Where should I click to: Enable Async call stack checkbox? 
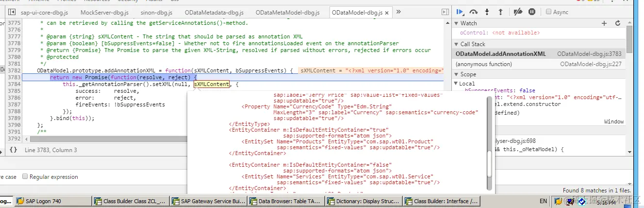pyautogui.click(x=548, y=12)
